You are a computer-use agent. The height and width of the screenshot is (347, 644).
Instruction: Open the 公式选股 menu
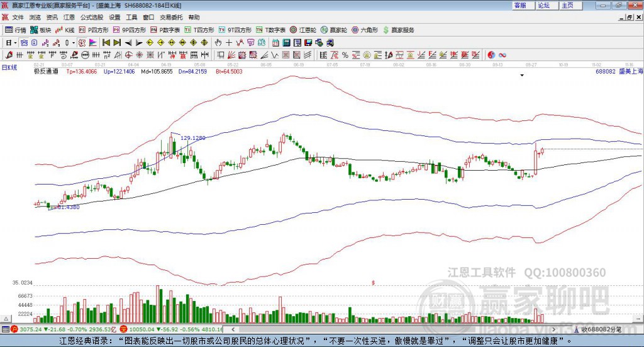coord(92,17)
